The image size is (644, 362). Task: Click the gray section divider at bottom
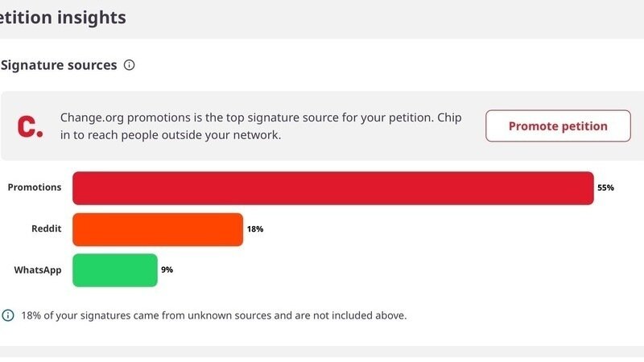click(x=322, y=352)
